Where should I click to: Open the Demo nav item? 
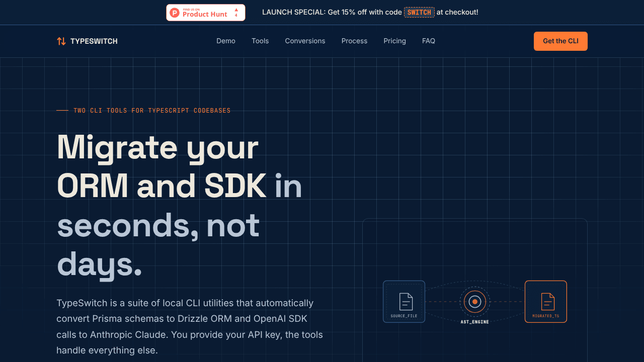tap(226, 41)
